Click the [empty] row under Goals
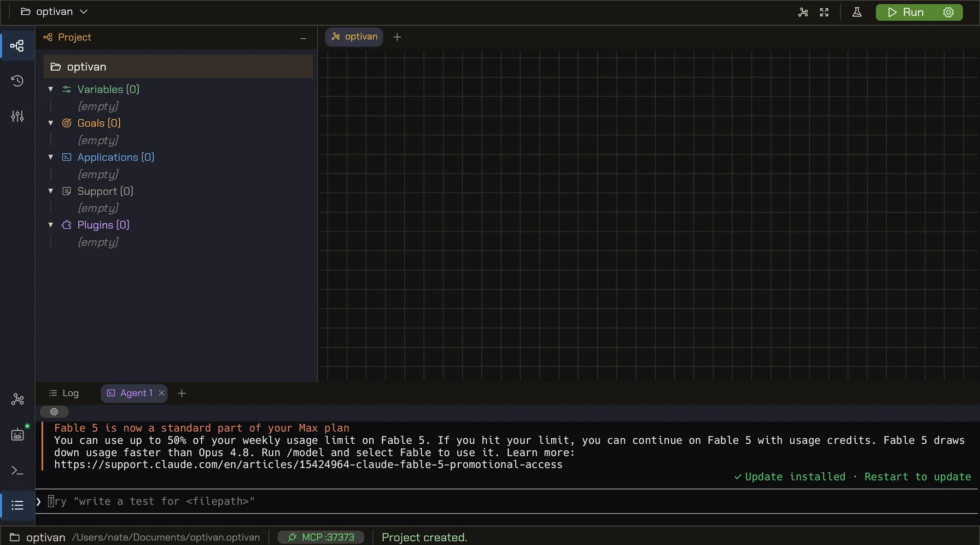 click(98, 140)
